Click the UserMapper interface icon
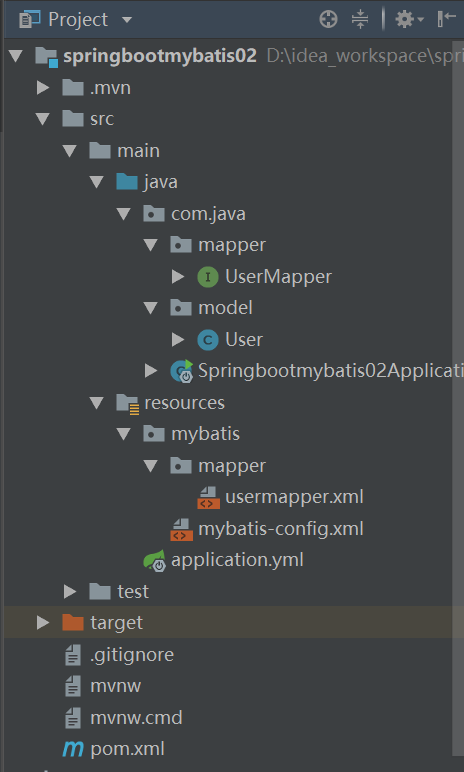 (x=208, y=277)
